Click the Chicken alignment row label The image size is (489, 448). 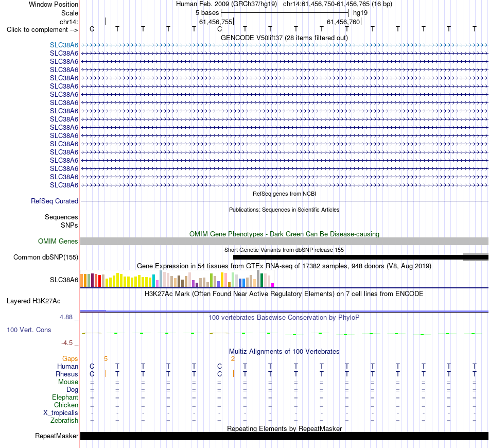click(x=66, y=405)
